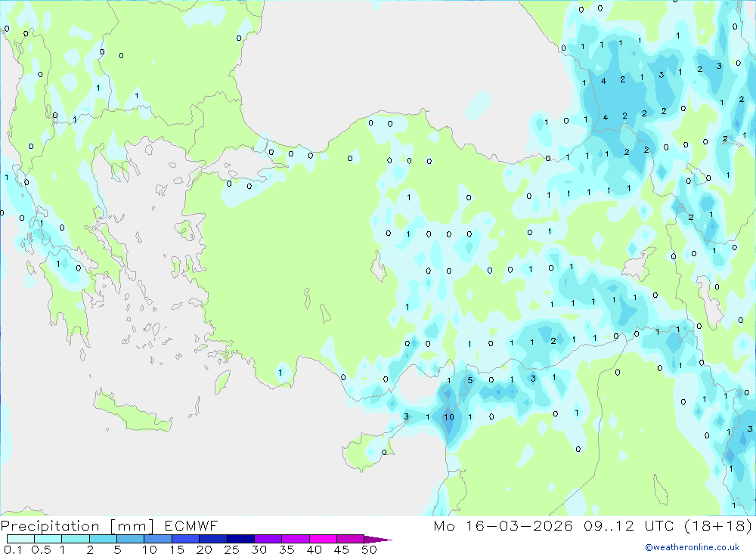
Task: Click the 1 to 2 mm legend swatch
Action: coord(75,539)
